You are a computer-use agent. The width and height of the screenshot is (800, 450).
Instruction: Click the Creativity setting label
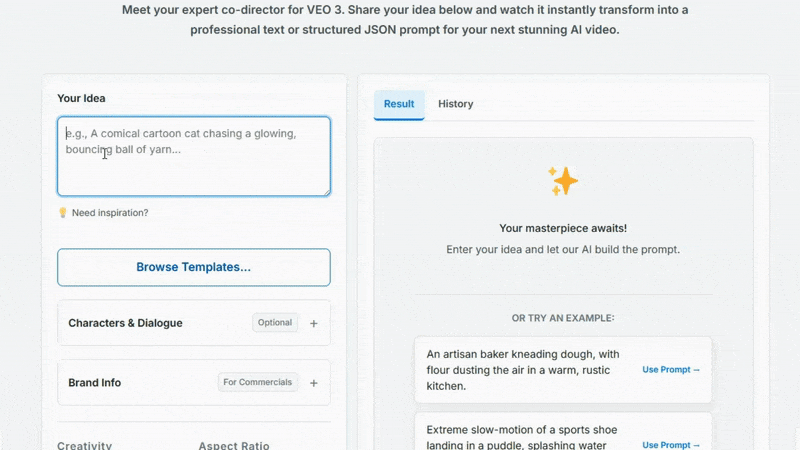(85, 445)
